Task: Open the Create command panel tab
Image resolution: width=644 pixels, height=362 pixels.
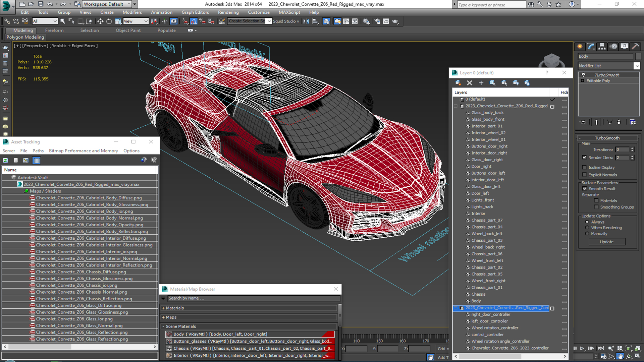Action: click(580, 46)
